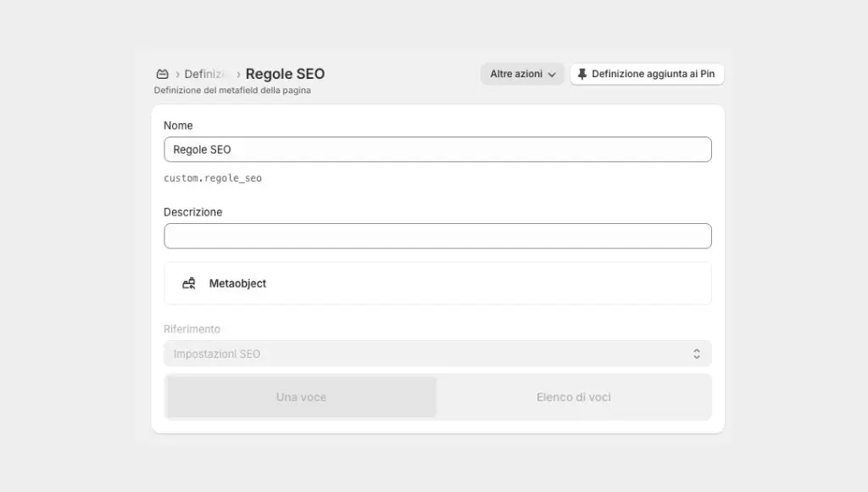This screenshot has width=868, height=492.
Task: Select the Una voce option
Action: point(301,397)
